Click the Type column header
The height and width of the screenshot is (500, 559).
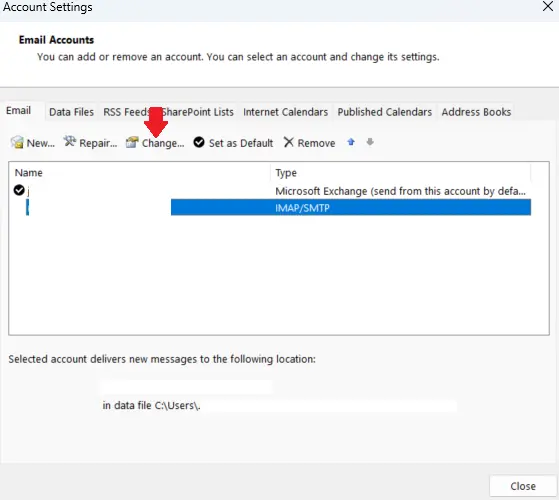286,173
